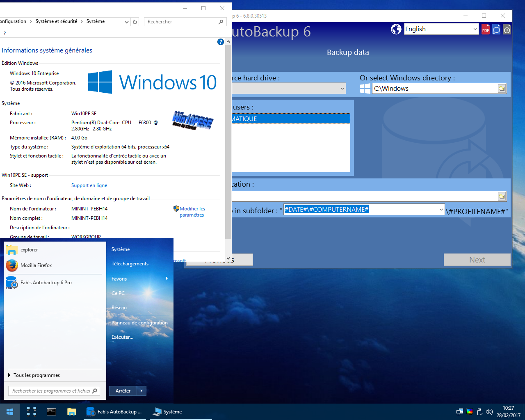Image resolution: width=525 pixels, height=420 pixels.
Task: Click the Système breadcrumb in address bar
Action: click(x=96, y=21)
